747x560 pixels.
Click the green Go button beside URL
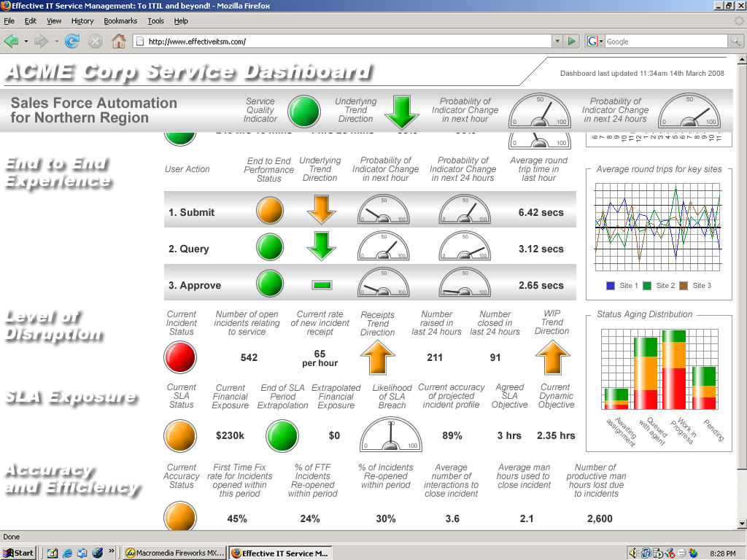(x=573, y=42)
